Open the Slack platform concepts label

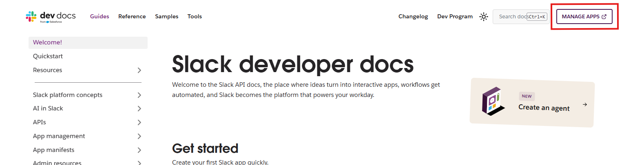68,95
